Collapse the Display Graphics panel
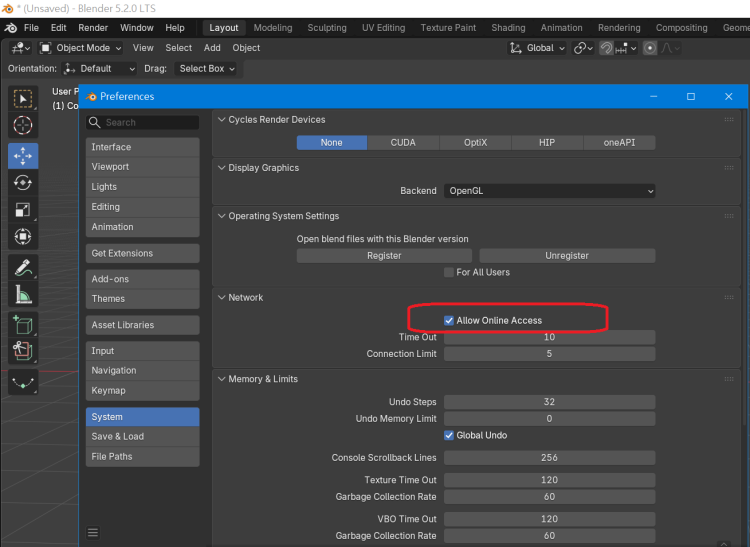 tap(221, 168)
